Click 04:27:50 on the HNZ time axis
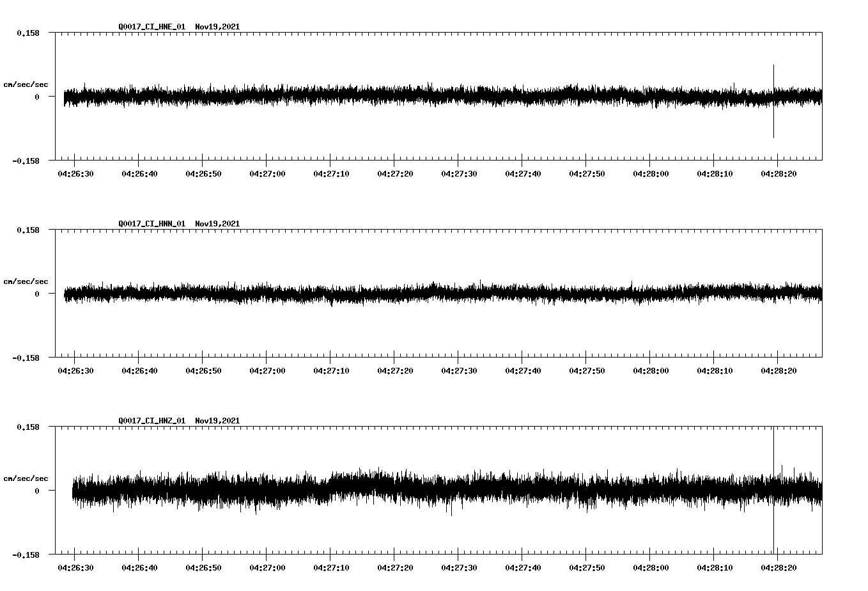868x591 pixels. point(587,567)
